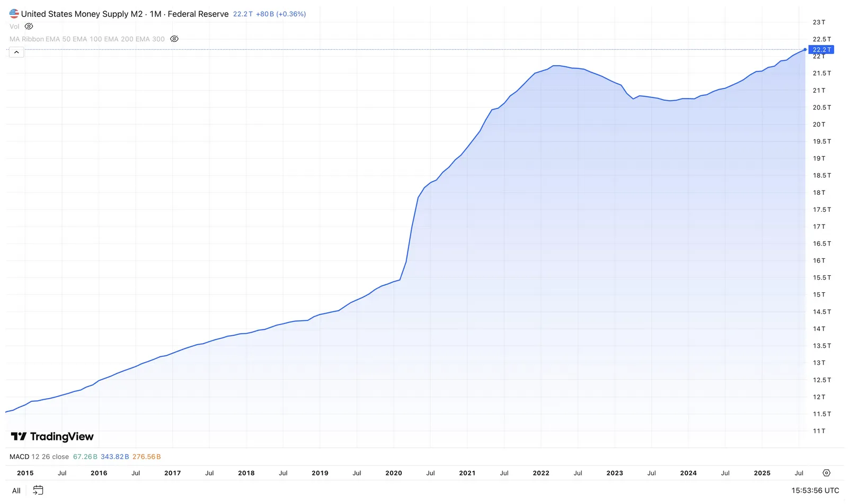
Task: Open the MACD 12 26 close parameters
Action: coord(50,456)
